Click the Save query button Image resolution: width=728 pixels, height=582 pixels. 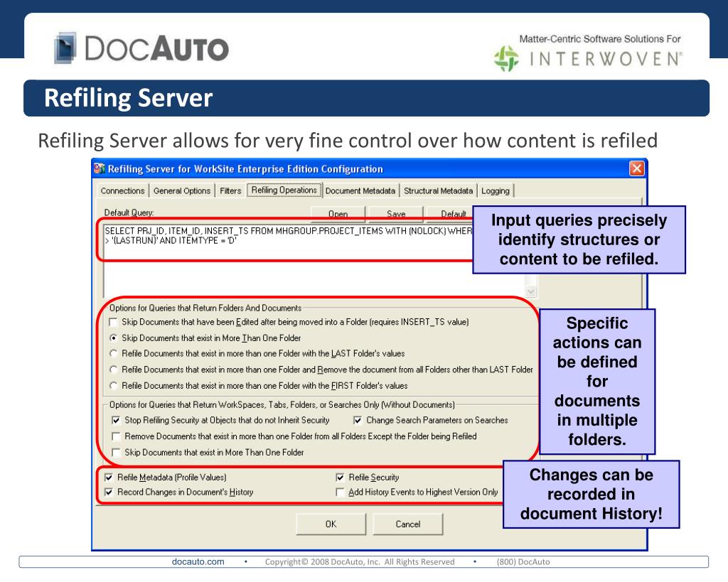coord(396,213)
